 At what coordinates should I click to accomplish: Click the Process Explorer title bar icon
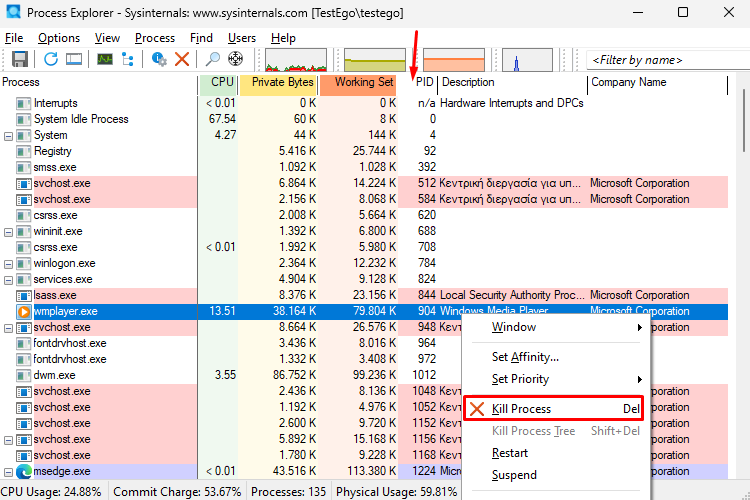(x=13, y=11)
